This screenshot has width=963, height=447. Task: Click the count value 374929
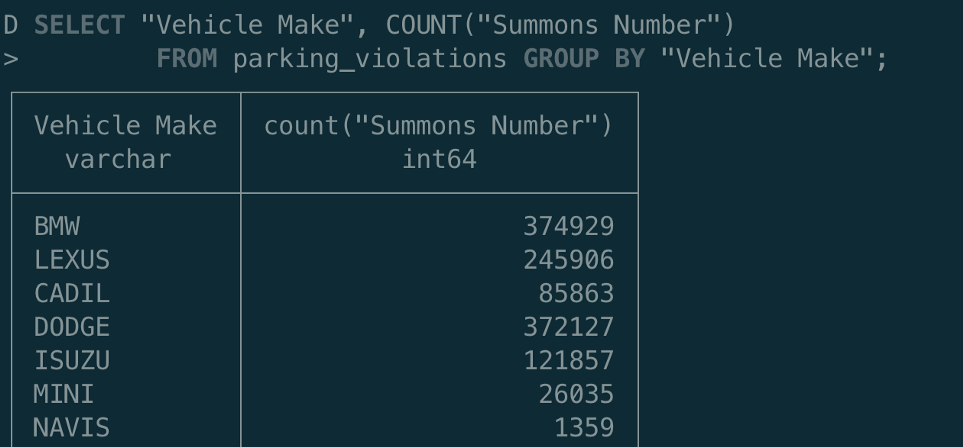[x=569, y=227]
